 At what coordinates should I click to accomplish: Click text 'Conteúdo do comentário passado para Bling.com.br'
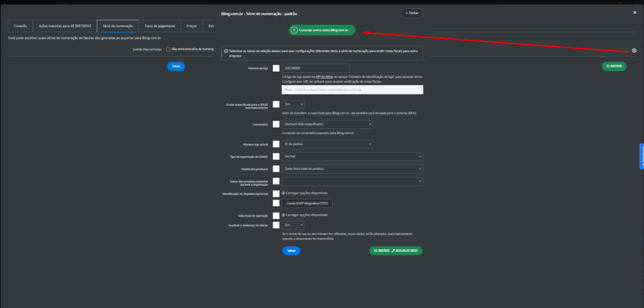[x=318, y=134]
